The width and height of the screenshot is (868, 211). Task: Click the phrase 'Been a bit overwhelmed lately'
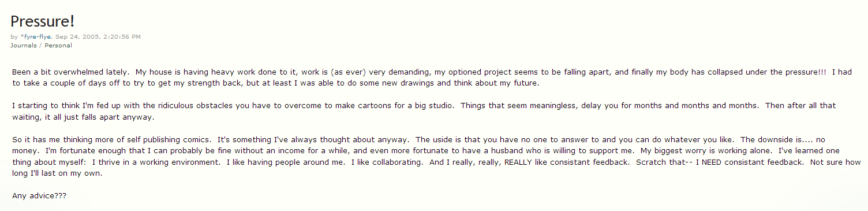pos(70,72)
